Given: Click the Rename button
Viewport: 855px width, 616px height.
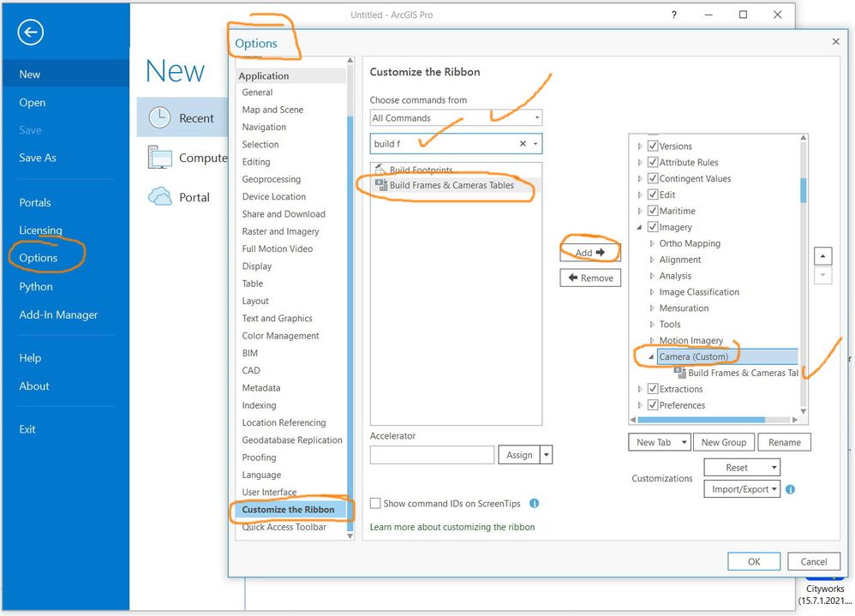Looking at the screenshot, I should [x=784, y=442].
